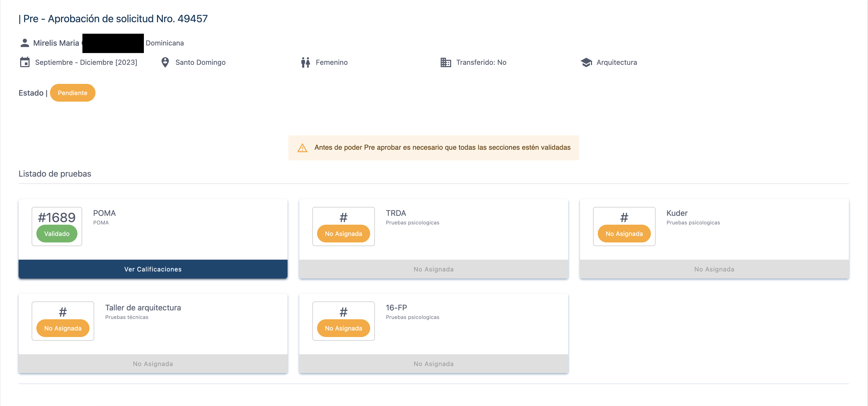This screenshot has height=406, width=868.
Task: Click the gender icon beside Femenino
Action: (x=306, y=62)
